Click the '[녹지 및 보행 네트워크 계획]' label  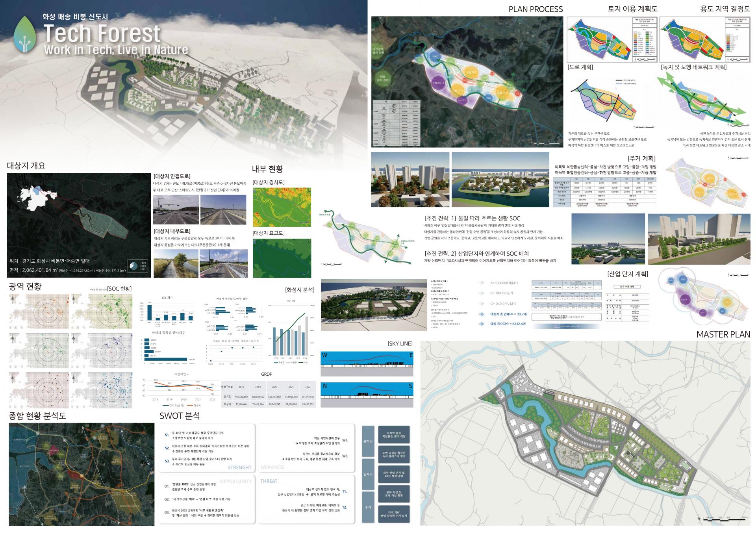click(694, 67)
